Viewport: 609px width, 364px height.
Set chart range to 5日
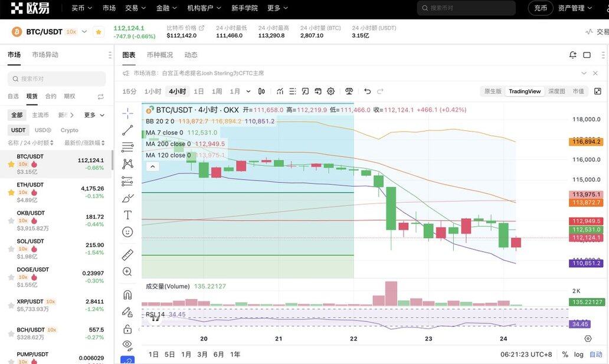click(x=169, y=355)
